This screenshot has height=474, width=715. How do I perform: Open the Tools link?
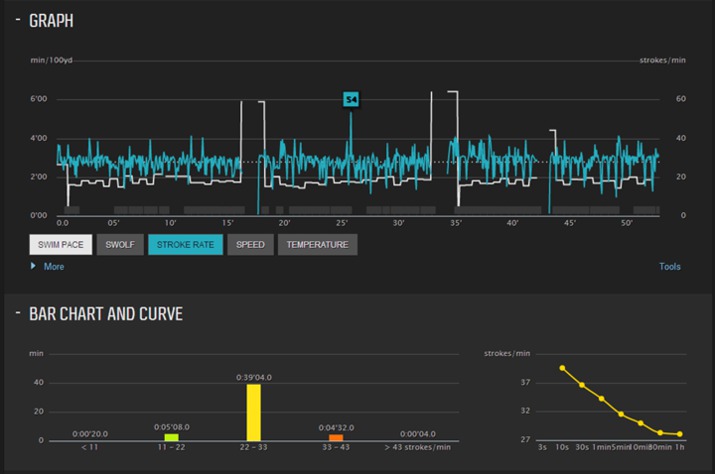tap(669, 266)
